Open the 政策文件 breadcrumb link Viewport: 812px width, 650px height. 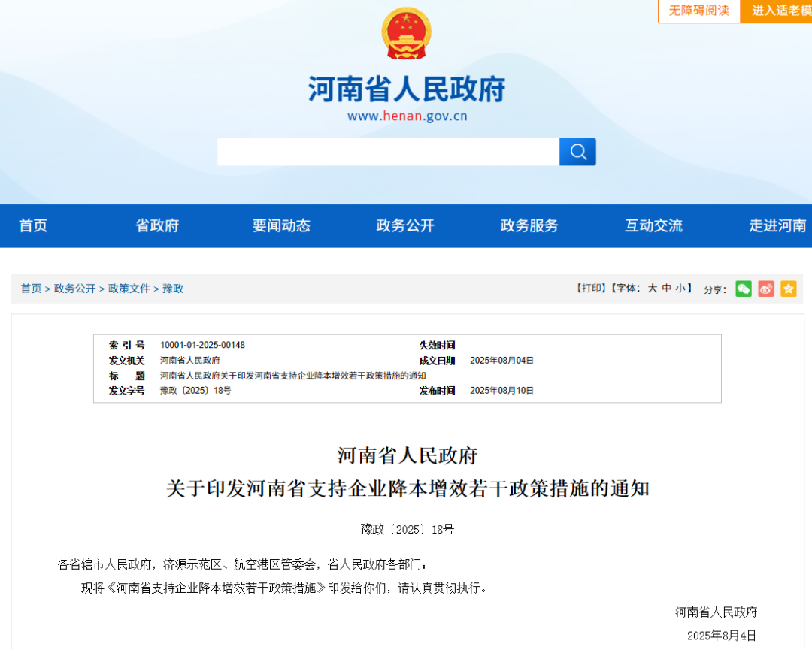pos(128,289)
